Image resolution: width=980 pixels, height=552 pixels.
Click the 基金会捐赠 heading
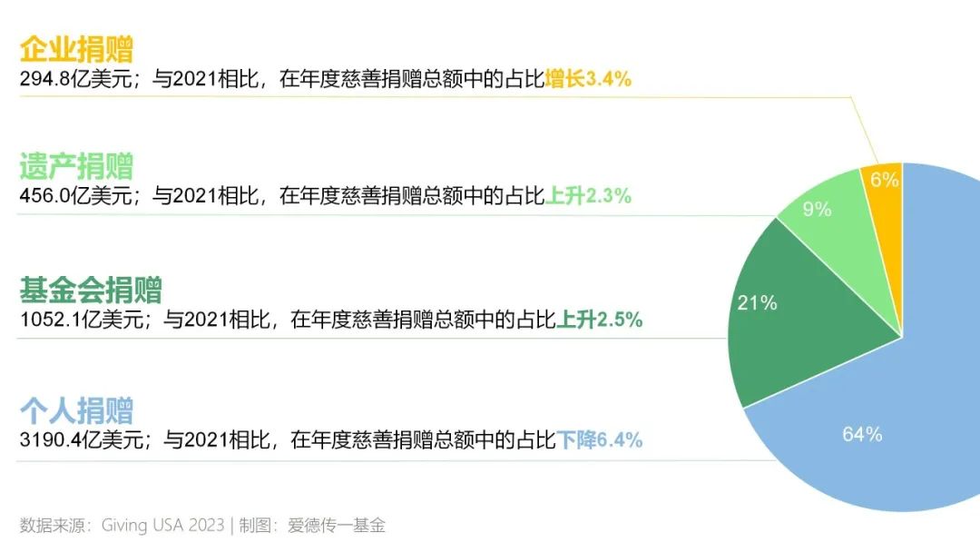[x=91, y=290]
